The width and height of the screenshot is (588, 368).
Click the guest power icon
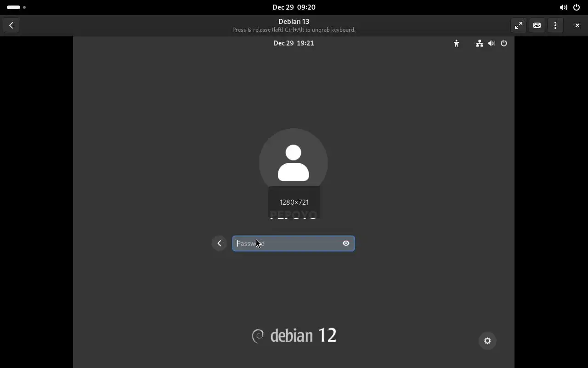coord(504,43)
